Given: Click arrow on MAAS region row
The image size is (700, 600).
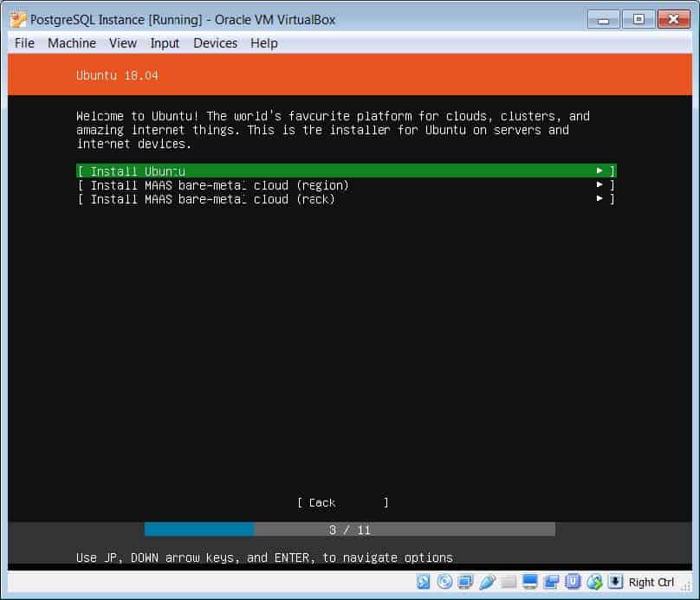Looking at the screenshot, I should click(600, 184).
